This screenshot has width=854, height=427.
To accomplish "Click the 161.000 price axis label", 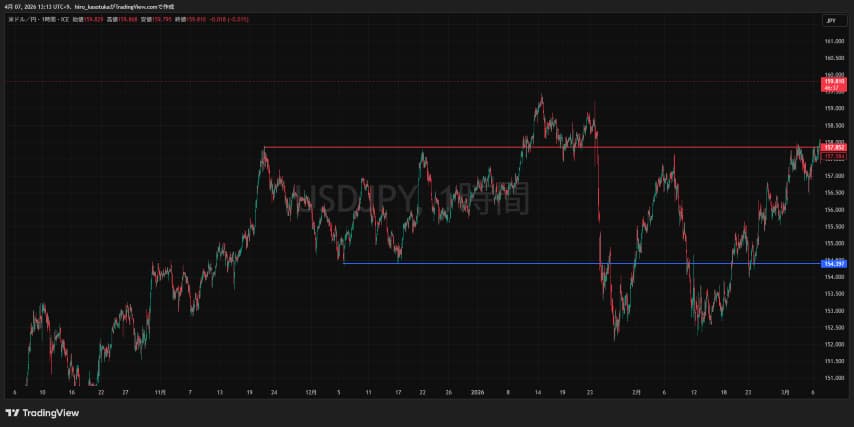I will pos(834,41).
